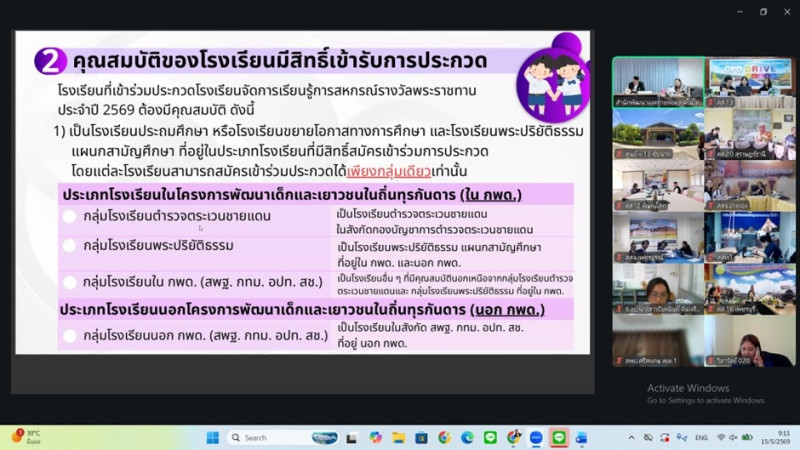Open the highlighted LINE app taskbar icon
The width and height of the screenshot is (800, 450).
pos(559,438)
